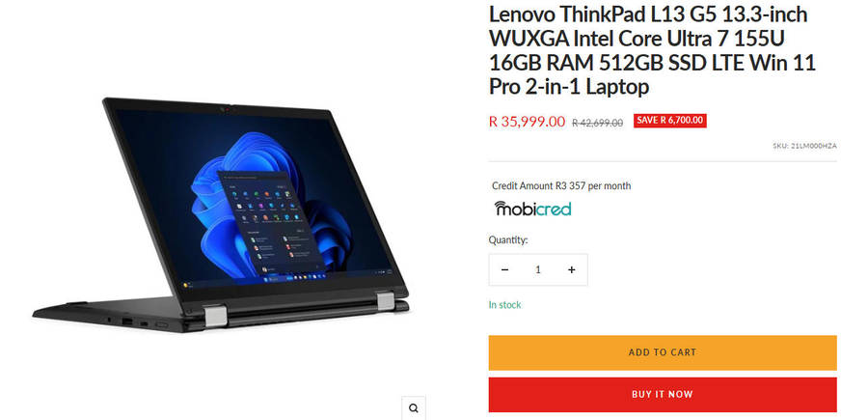Select the quantity number field

[538, 269]
